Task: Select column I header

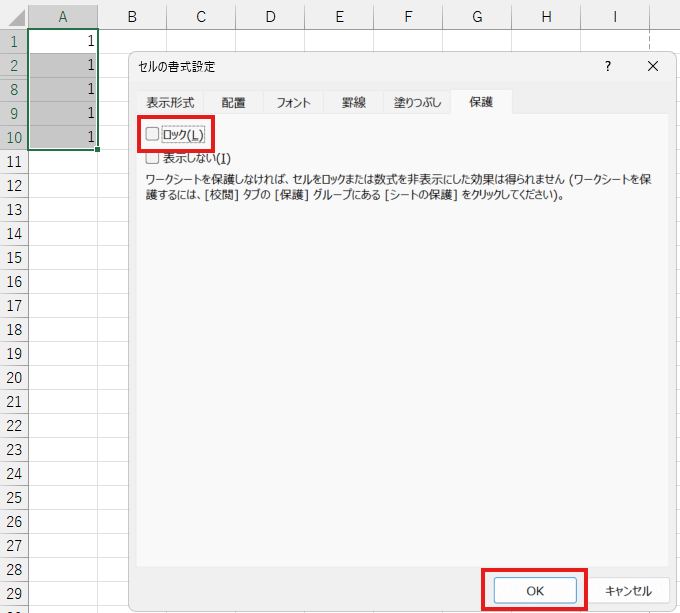Action: tap(615, 16)
